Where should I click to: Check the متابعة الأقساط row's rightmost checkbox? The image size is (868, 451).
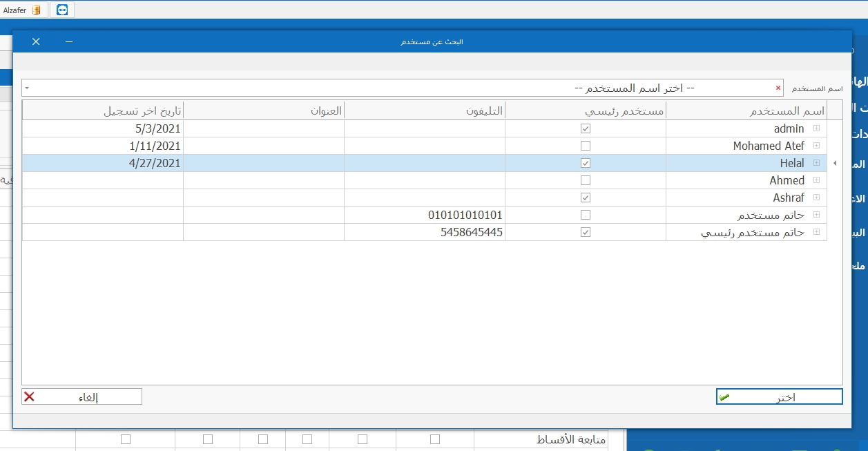(x=435, y=439)
